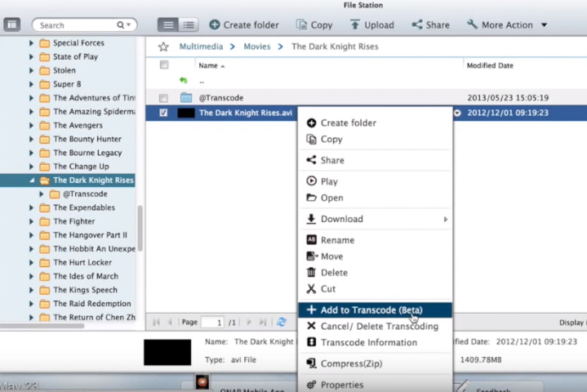Open the Movies breadcrumb link
This screenshot has height=392, width=587.
pyautogui.click(x=257, y=47)
